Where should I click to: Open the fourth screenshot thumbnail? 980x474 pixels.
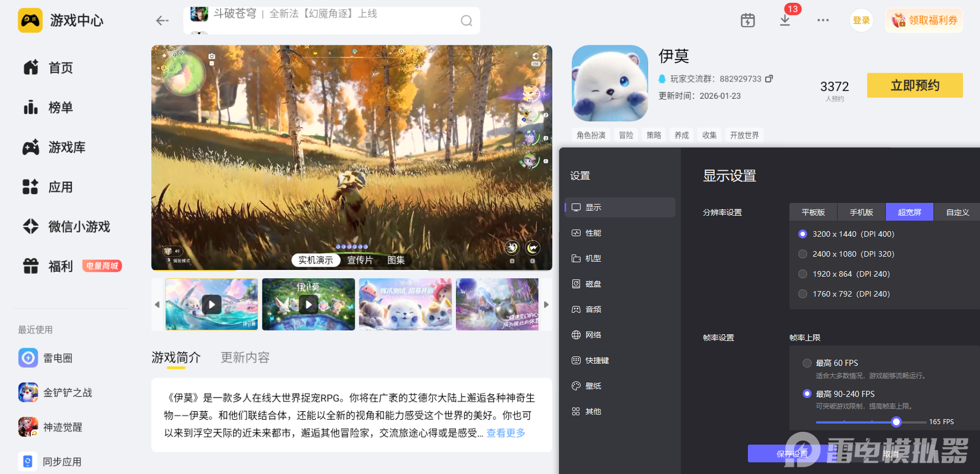(497, 304)
